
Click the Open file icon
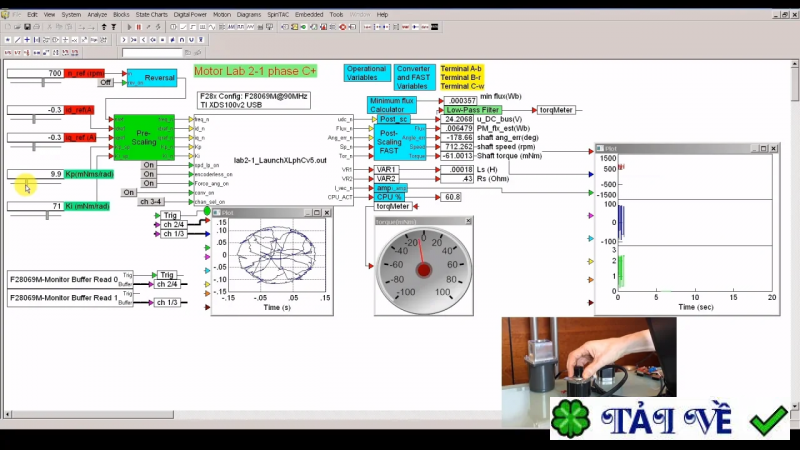(x=18, y=28)
